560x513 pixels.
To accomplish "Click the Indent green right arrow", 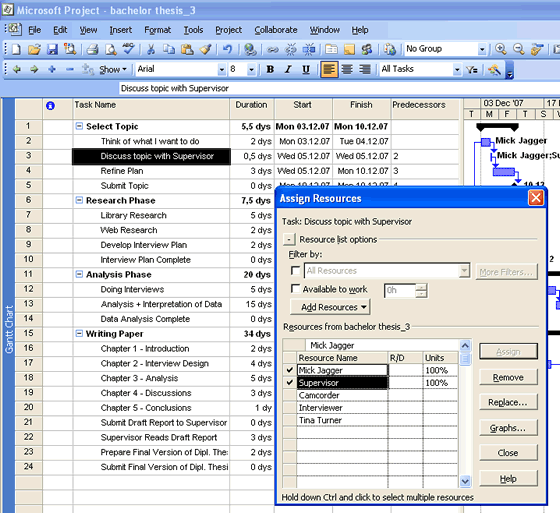I will pyautogui.click(x=34, y=69).
